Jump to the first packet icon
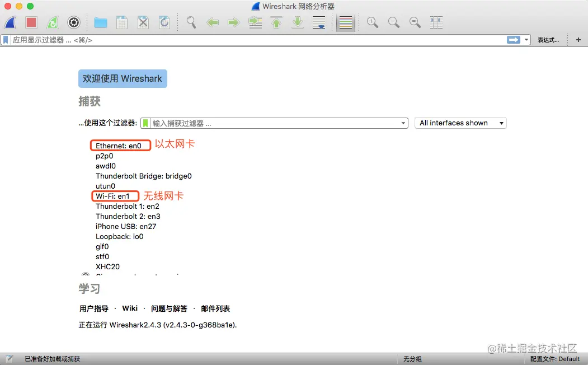Screen dimensions: 588x365 point(276,22)
